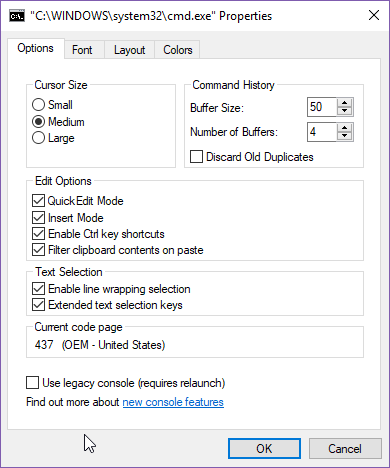Screen dimensions: 390x468
Task: Decrease Buffer Size with down arrow
Action: click(x=345, y=111)
